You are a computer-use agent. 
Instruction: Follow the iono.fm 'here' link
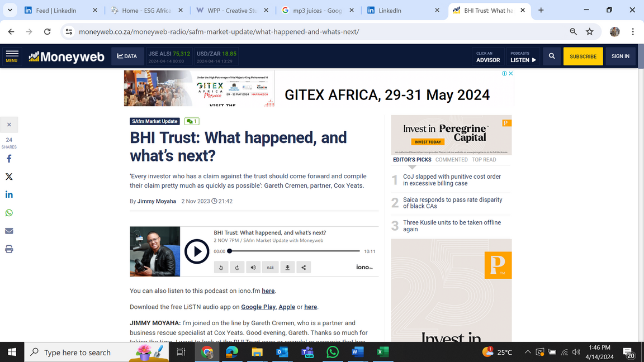[268, 291]
